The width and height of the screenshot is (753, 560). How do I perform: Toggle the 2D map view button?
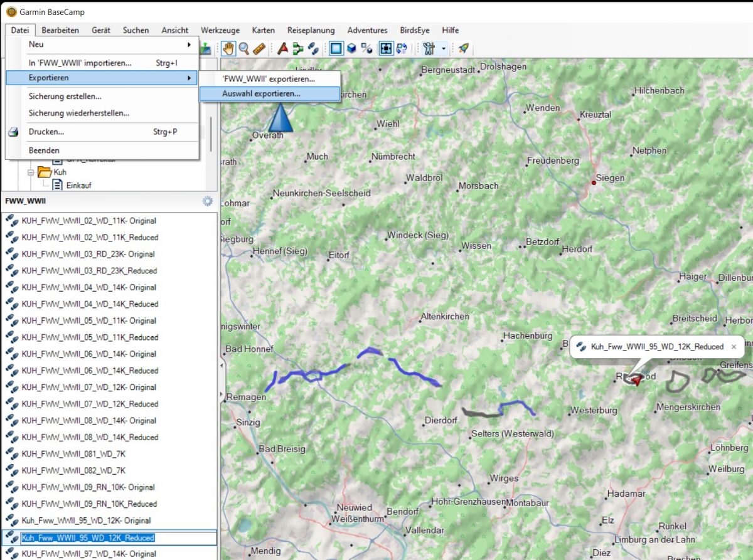(x=336, y=48)
